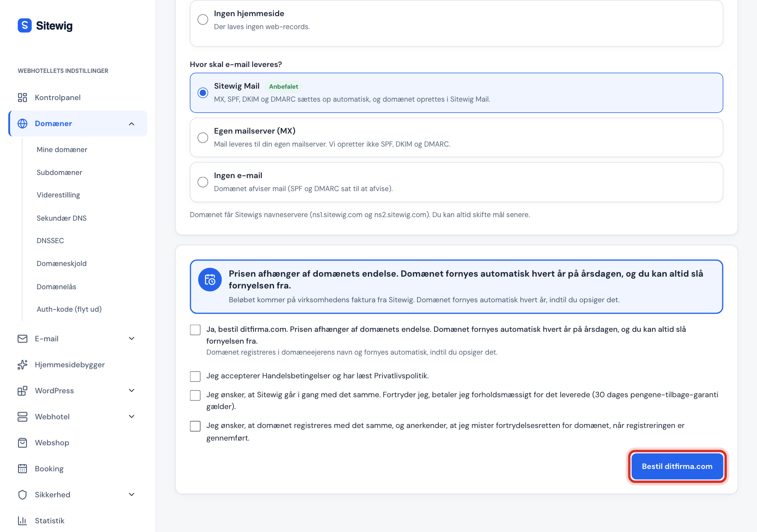This screenshot has width=757, height=532.
Task: Check the Ja, bestil ditfirma.com checkbox
Action: [195, 330]
